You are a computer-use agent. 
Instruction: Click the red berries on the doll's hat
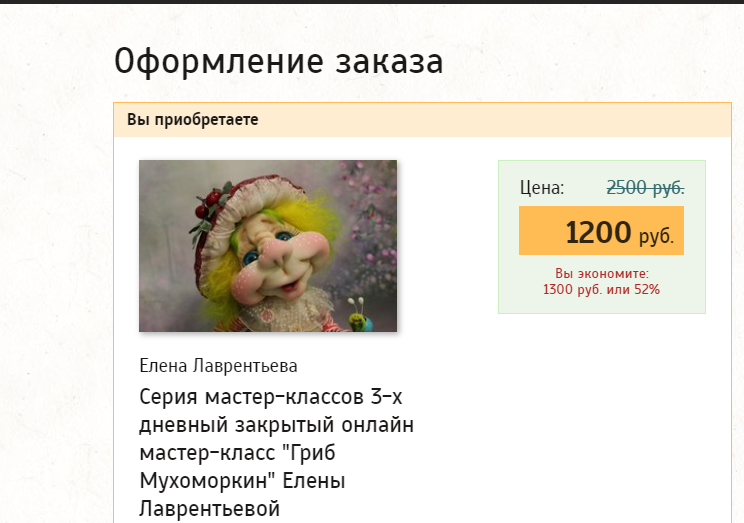(211, 203)
